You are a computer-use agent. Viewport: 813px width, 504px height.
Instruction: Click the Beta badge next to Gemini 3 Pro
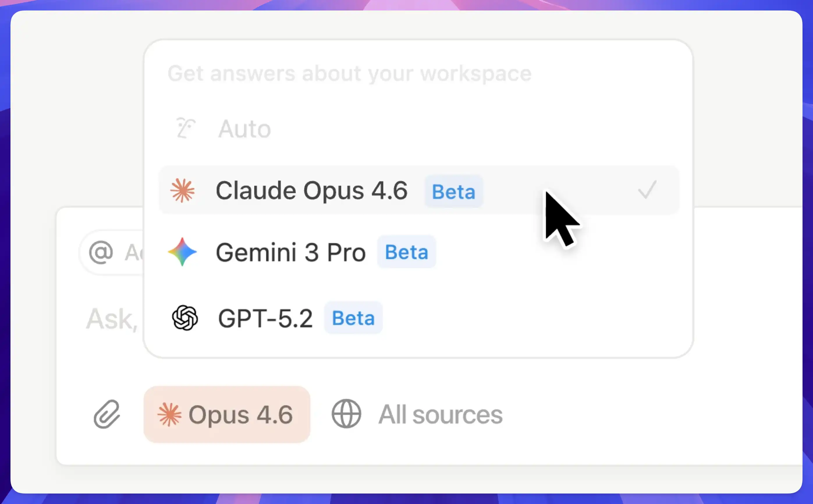[x=406, y=252]
